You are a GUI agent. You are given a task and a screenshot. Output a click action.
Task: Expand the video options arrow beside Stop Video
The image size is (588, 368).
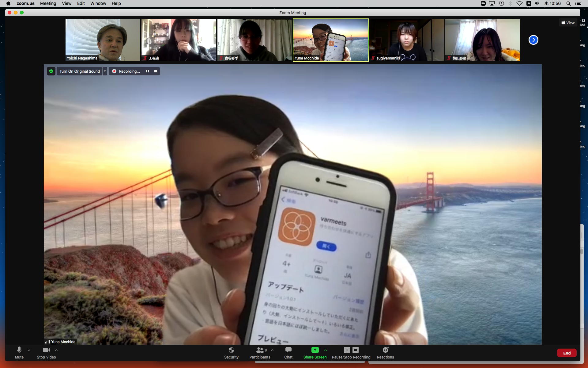click(56, 350)
